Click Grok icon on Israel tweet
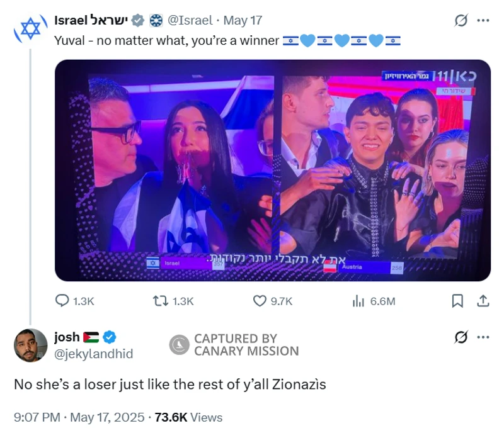Image resolution: width=504 pixels, height=438 pixels. pos(461,21)
